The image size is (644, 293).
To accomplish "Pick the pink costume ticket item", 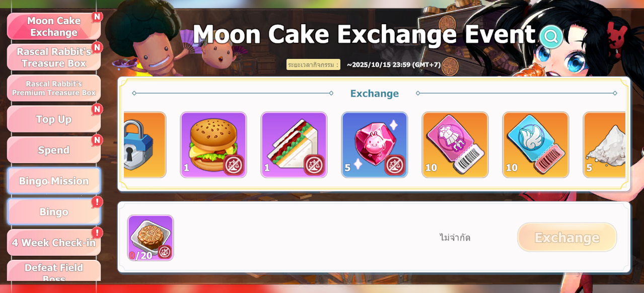I will (x=455, y=145).
